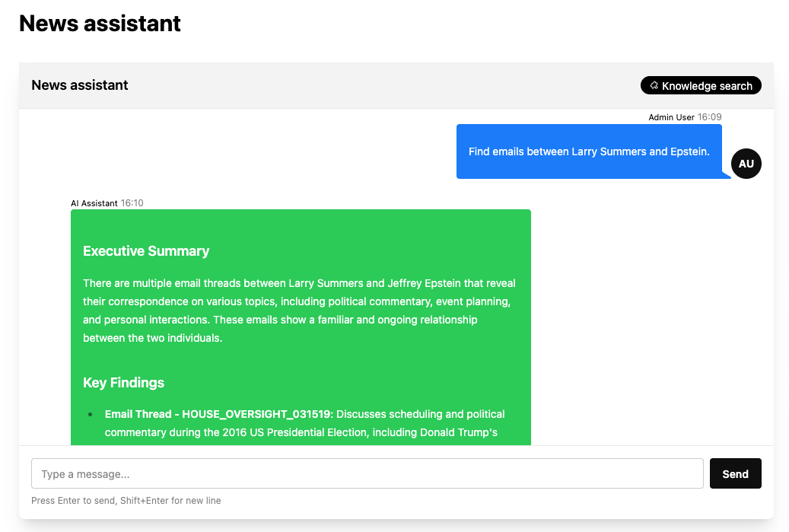Click the News assistant page title
This screenshot has height=532, width=789.
99,23
